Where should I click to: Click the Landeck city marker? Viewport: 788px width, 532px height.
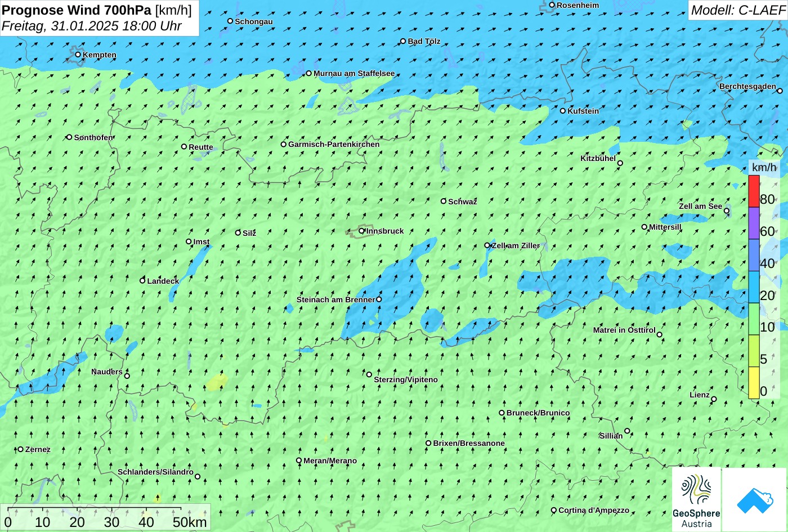pos(142,280)
